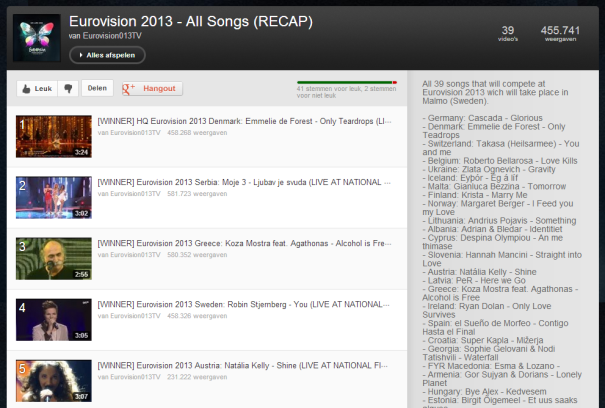Image resolution: width=605 pixels, height=408 pixels.
Task: Open Sweden Robin Stjernberg video title
Action: click(x=243, y=304)
